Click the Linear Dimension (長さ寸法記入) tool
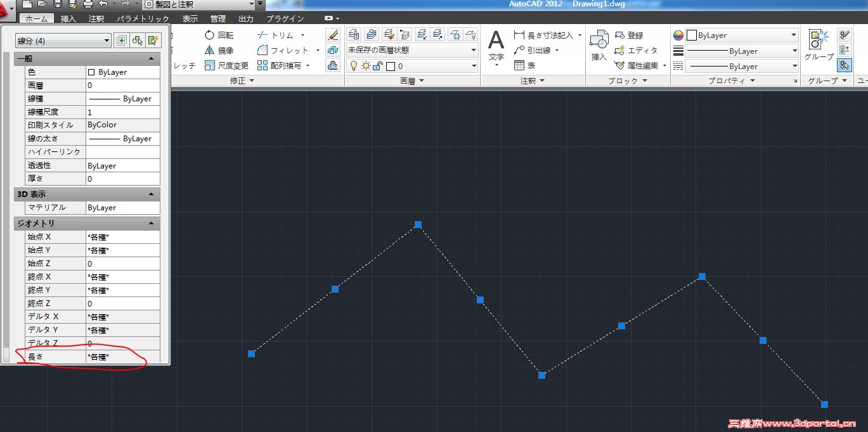This screenshot has height=432, width=868. tap(543, 35)
